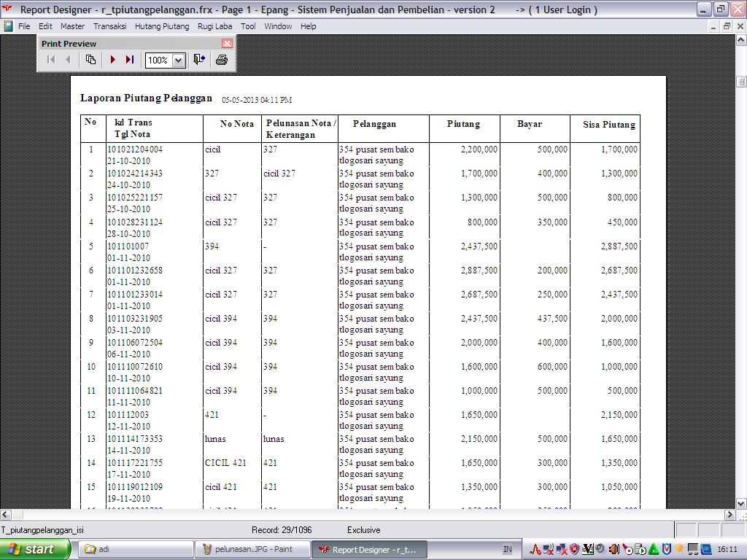Close preview using the exit door icon

pyautogui.click(x=199, y=60)
